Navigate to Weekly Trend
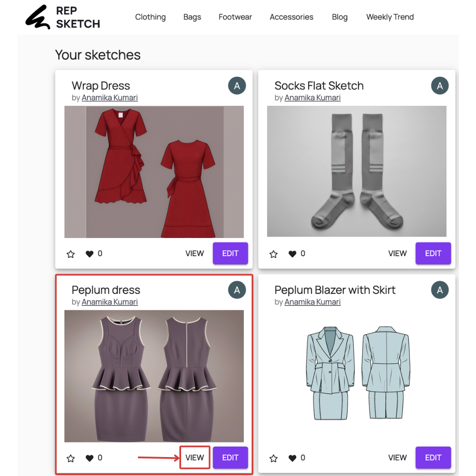Viewport: 476px width, 476px height. pyautogui.click(x=390, y=17)
